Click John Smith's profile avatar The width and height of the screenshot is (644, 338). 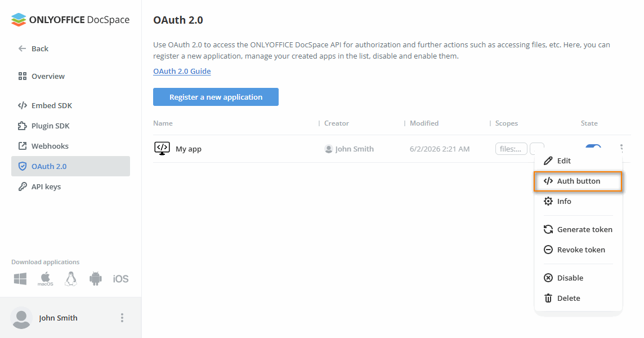point(21,318)
